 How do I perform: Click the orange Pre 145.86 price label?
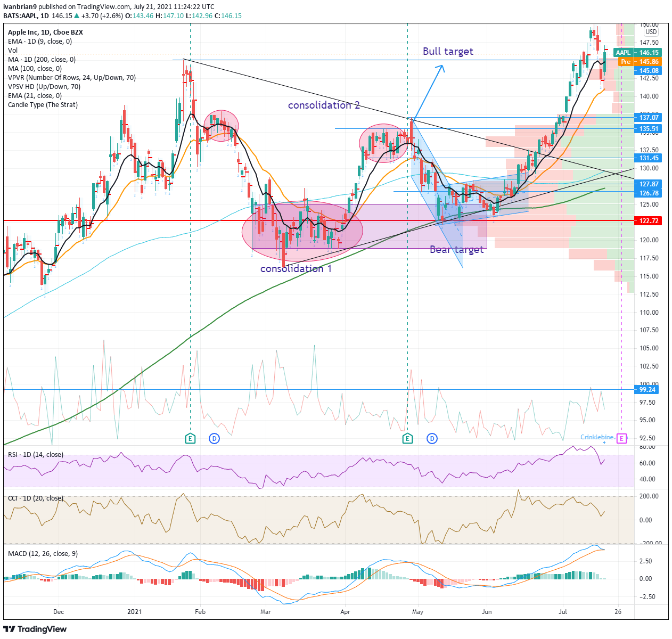(x=640, y=62)
